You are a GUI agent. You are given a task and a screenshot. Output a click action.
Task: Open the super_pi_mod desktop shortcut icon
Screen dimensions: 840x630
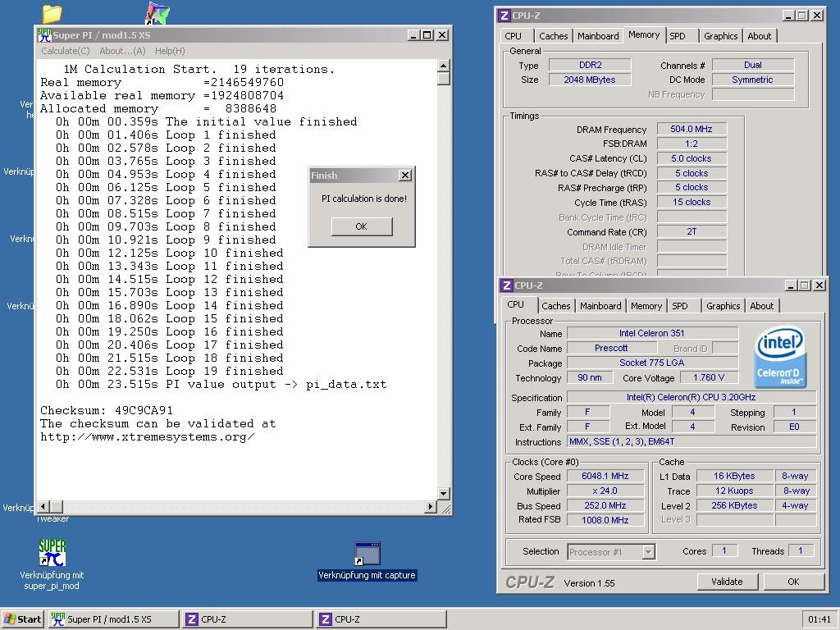click(x=52, y=553)
